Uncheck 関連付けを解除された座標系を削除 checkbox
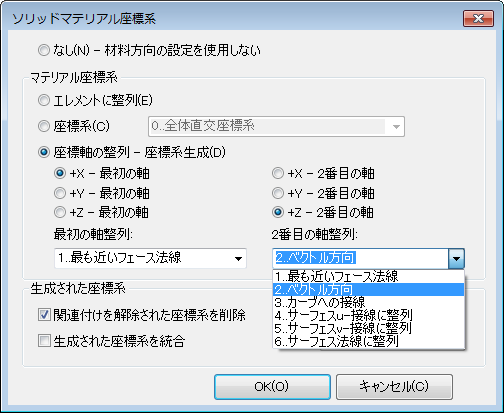The height and width of the screenshot is (413, 504). (x=44, y=315)
